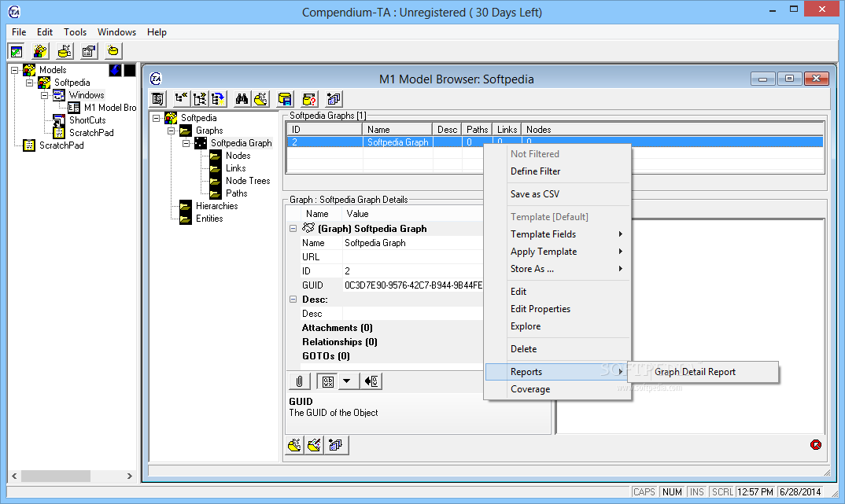
Task: Collapse the Windows node in Models tree
Action: point(45,95)
